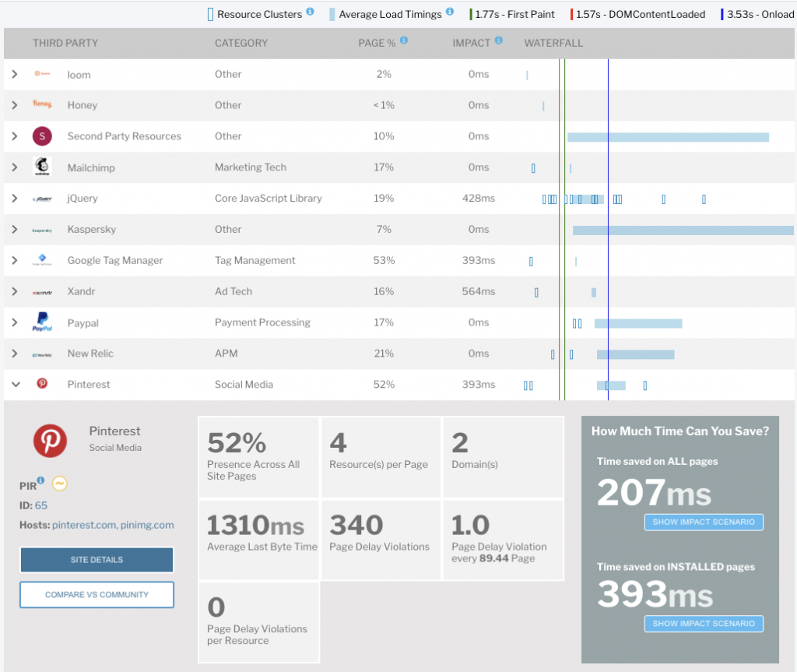The height and width of the screenshot is (672, 797).
Task: Open the pinimg.com host link
Action: click(x=147, y=525)
